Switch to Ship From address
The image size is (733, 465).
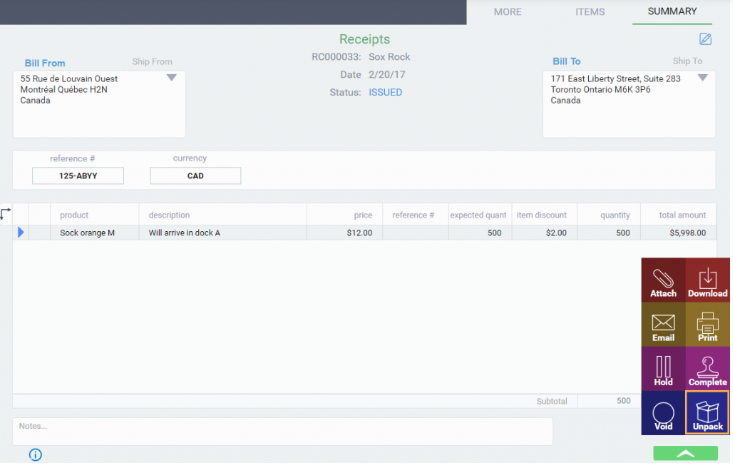(152, 62)
